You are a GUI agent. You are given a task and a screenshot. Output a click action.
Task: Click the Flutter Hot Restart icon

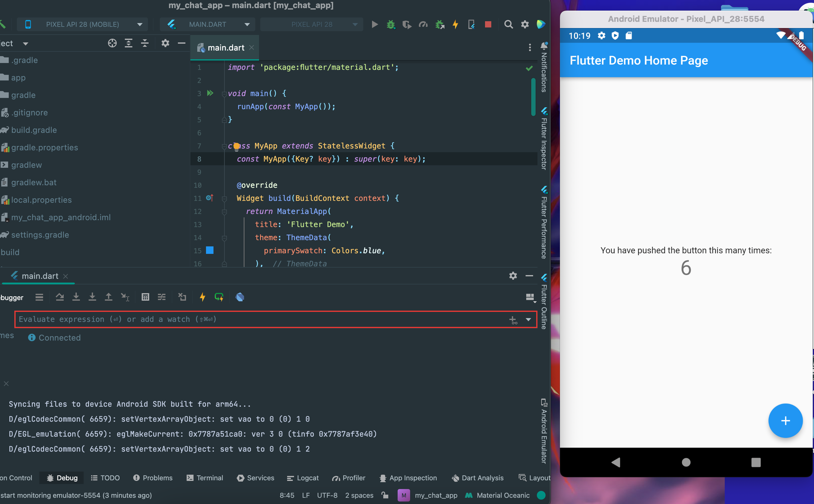219,297
